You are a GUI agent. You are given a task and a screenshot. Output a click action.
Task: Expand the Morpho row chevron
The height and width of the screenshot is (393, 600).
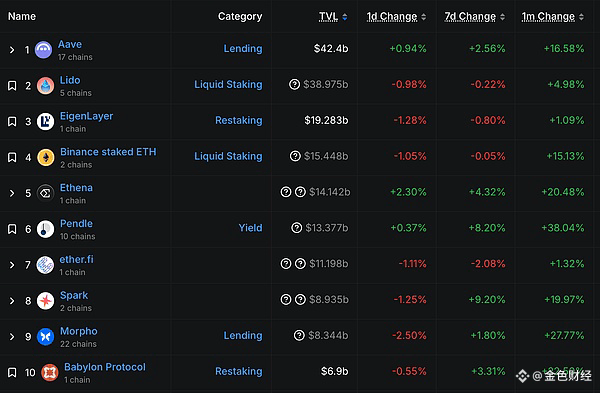click(x=12, y=337)
